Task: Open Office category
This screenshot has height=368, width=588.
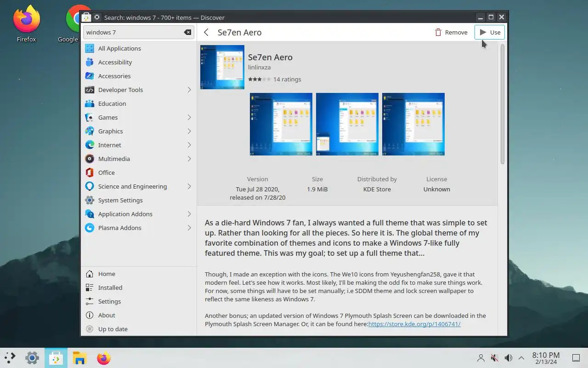Action: pyautogui.click(x=138, y=172)
